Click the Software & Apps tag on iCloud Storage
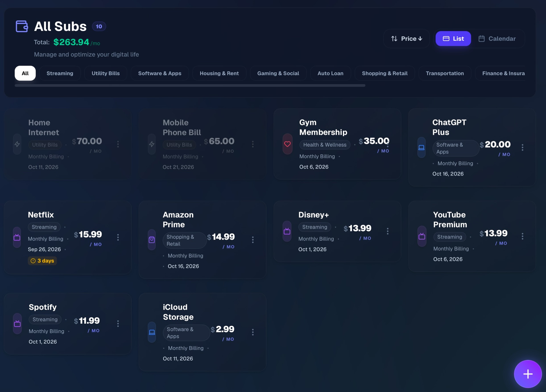This screenshot has height=392, width=546. [x=187, y=333]
